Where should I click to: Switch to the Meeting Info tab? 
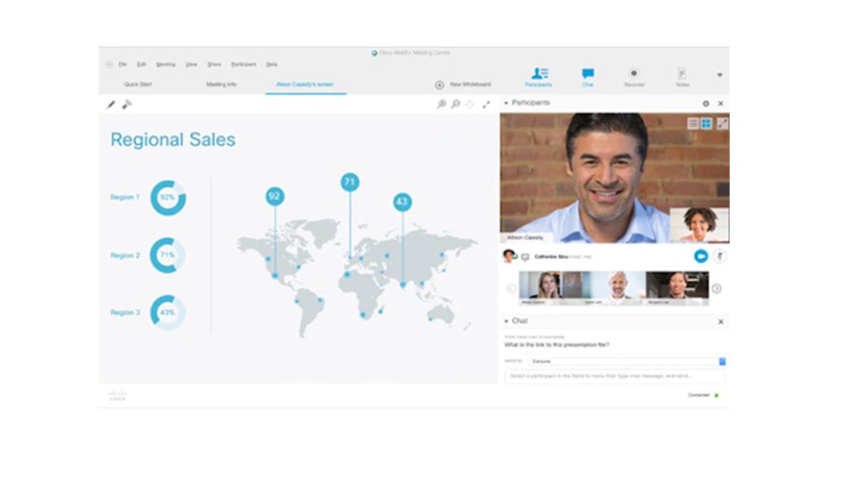pyautogui.click(x=221, y=85)
